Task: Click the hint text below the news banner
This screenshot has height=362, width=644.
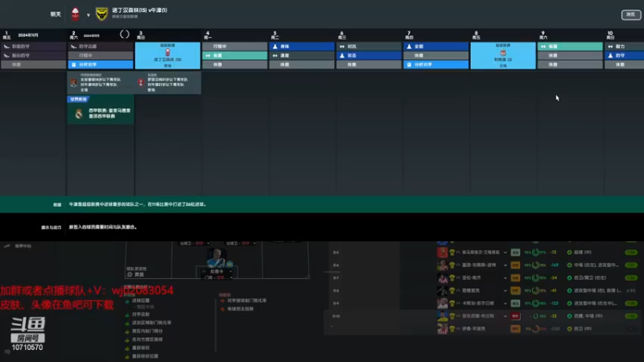Action: (103, 227)
